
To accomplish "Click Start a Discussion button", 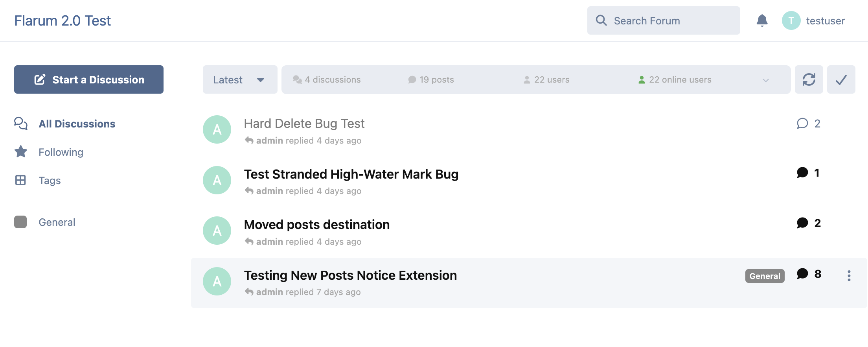I will click(x=89, y=79).
